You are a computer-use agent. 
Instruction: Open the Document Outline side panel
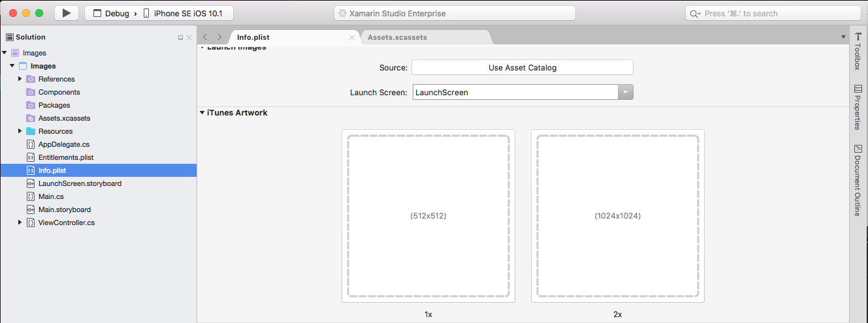[858, 181]
